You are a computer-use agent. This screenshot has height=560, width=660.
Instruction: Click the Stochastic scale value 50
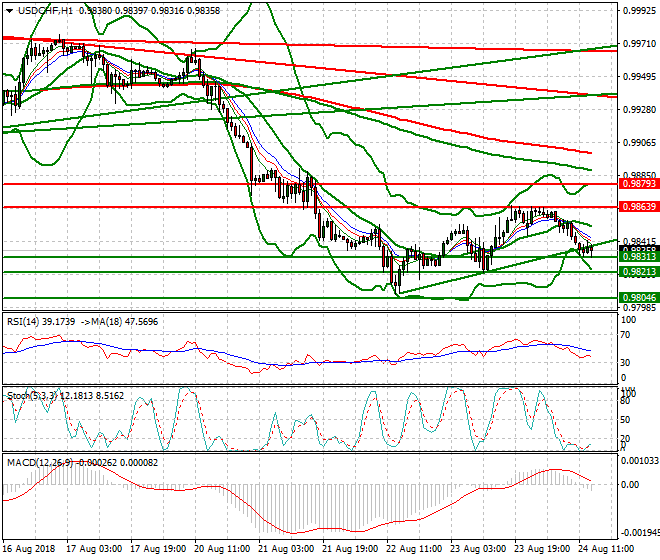[x=626, y=420]
